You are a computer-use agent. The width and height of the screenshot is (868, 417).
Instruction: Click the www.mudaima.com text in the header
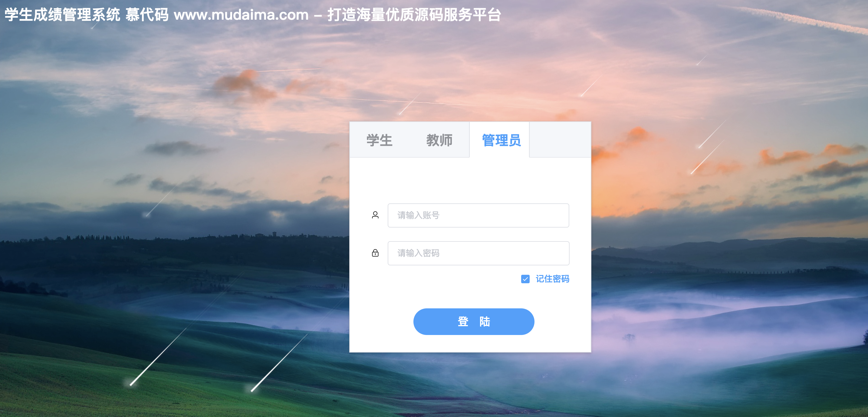pyautogui.click(x=241, y=15)
